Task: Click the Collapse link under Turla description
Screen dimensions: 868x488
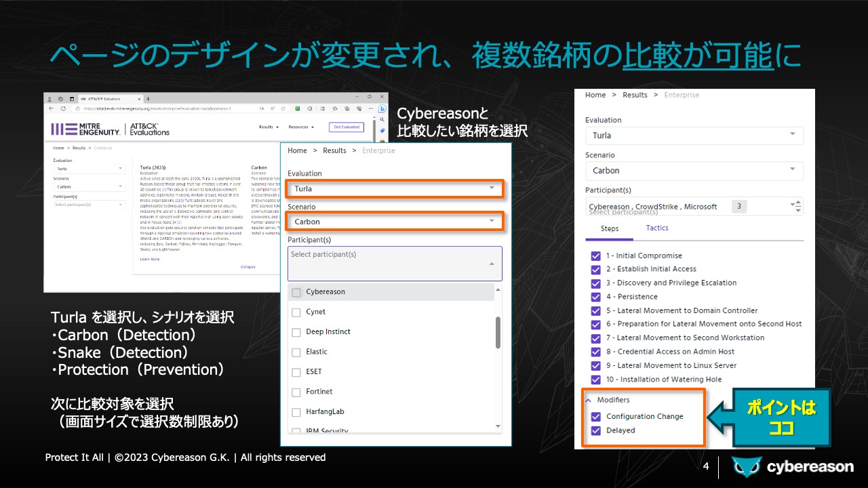Action: [248, 267]
